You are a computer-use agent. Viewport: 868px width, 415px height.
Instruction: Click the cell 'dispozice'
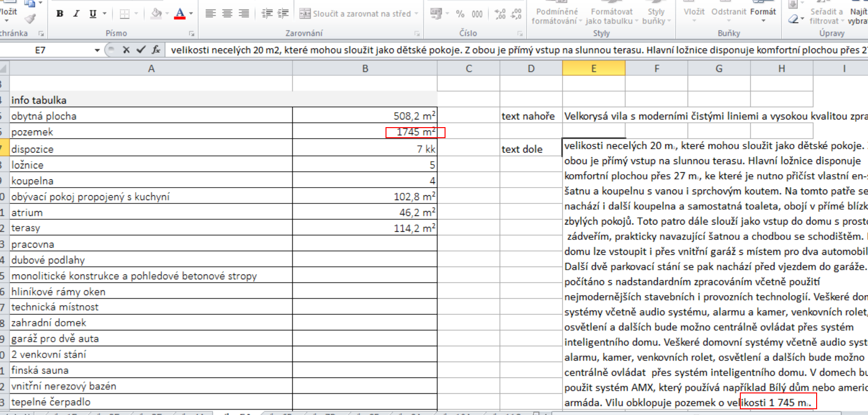pyautogui.click(x=151, y=149)
